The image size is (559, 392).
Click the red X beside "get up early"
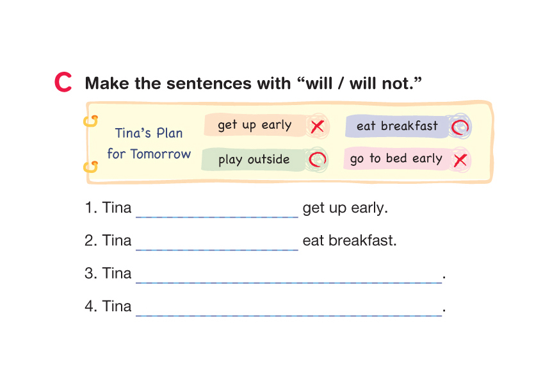point(316,126)
